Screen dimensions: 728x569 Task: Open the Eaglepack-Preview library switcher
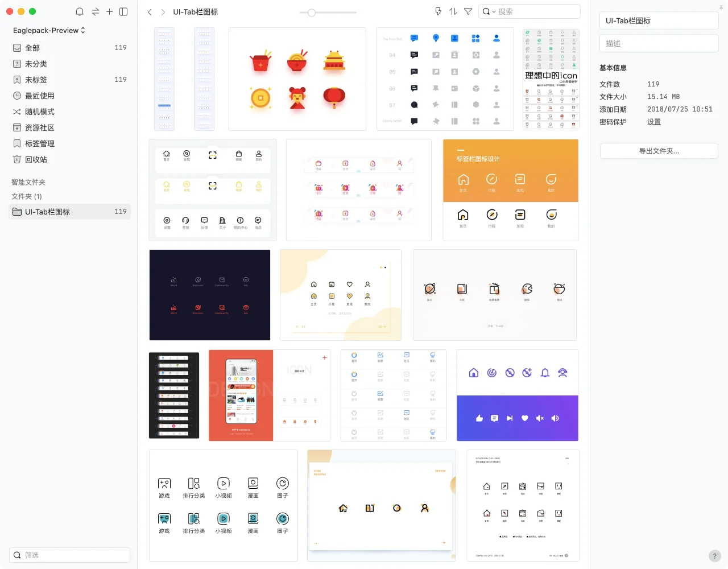[x=49, y=30]
